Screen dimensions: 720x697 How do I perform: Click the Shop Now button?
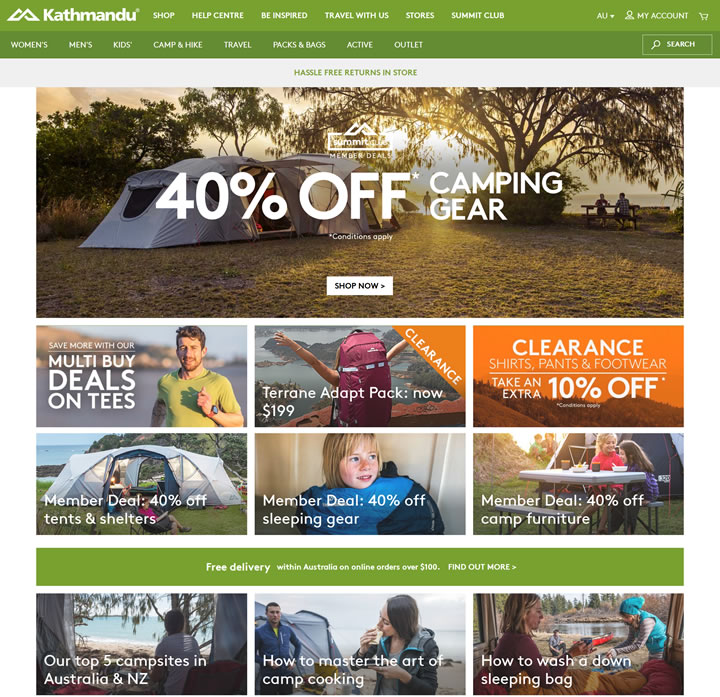tap(360, 286)
